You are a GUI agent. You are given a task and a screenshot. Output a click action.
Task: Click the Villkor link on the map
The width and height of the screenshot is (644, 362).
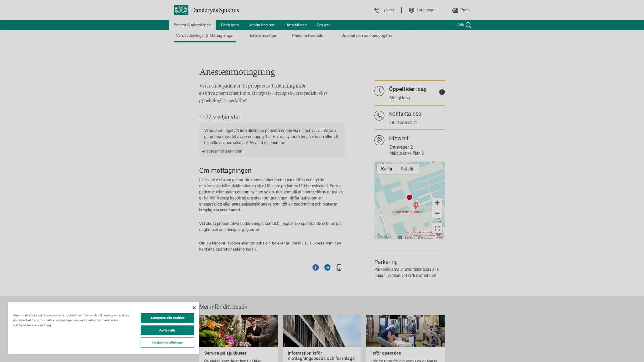(440, 238)
